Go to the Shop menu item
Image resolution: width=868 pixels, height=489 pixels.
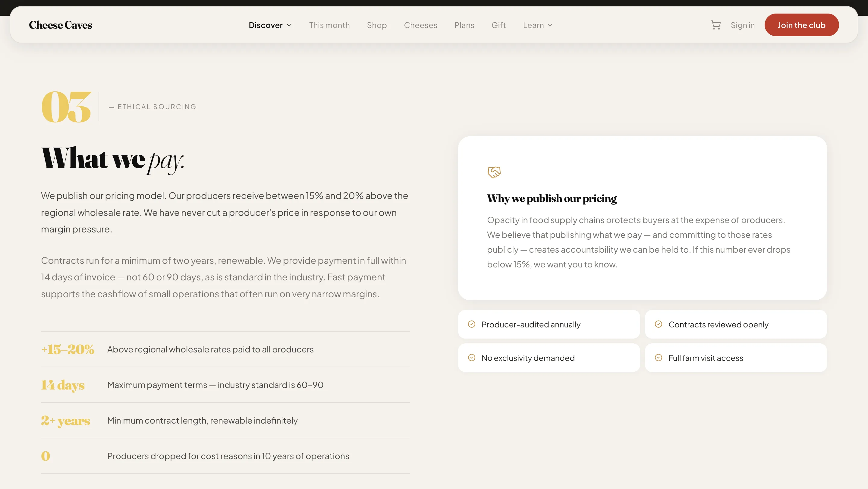coord(377,25)
